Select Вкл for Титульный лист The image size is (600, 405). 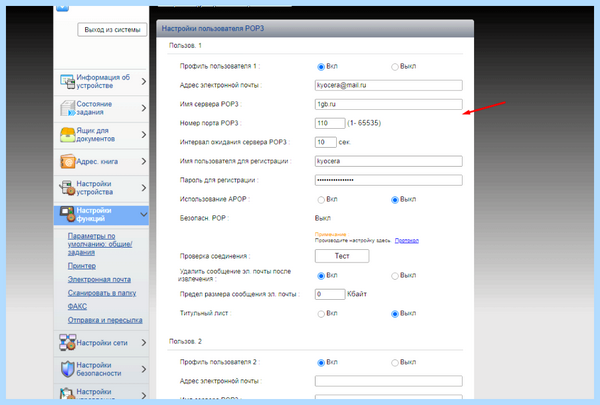(321, 314)
